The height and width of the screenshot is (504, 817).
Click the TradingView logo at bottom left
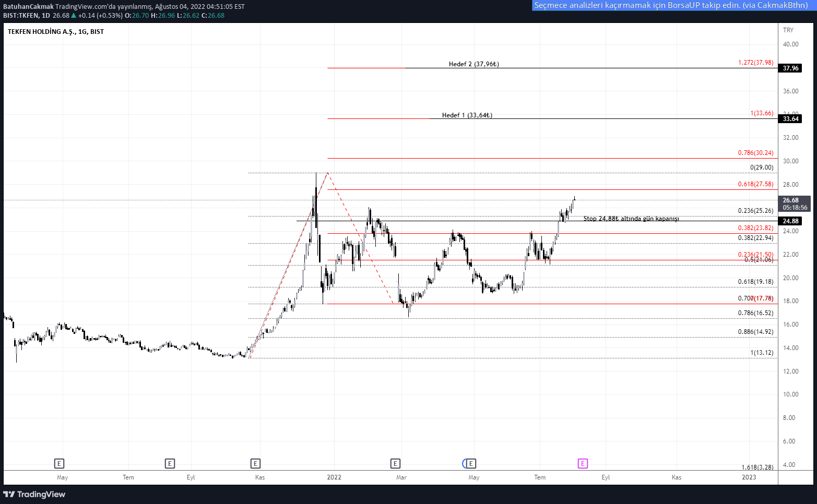pos(34,494)
